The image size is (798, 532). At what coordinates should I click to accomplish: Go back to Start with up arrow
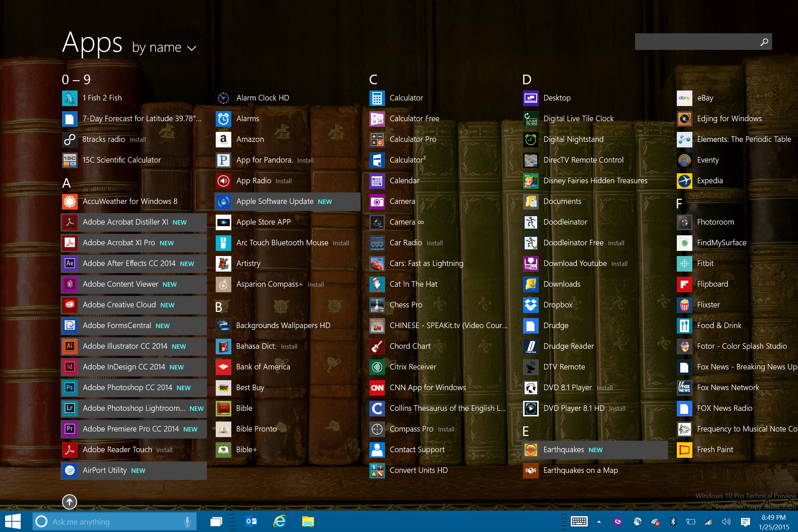point(69,502)
